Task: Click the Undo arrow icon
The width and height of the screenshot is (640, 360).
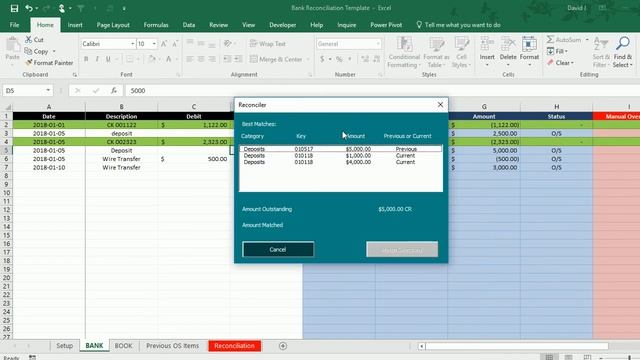Action: pos(29,8)
